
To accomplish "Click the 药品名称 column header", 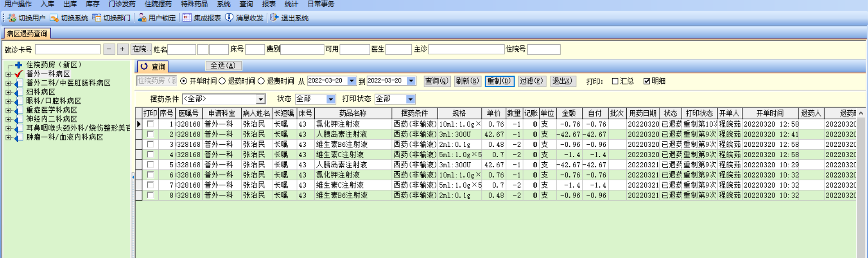I will [353, 113].
